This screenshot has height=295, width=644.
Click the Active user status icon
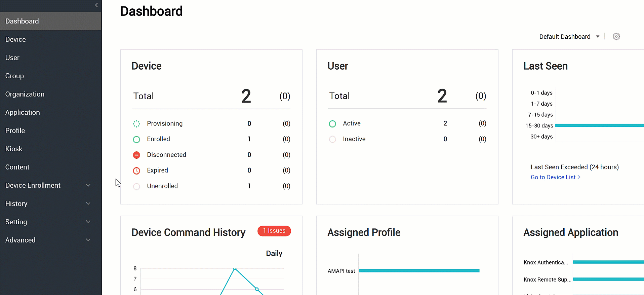point(332,124)
